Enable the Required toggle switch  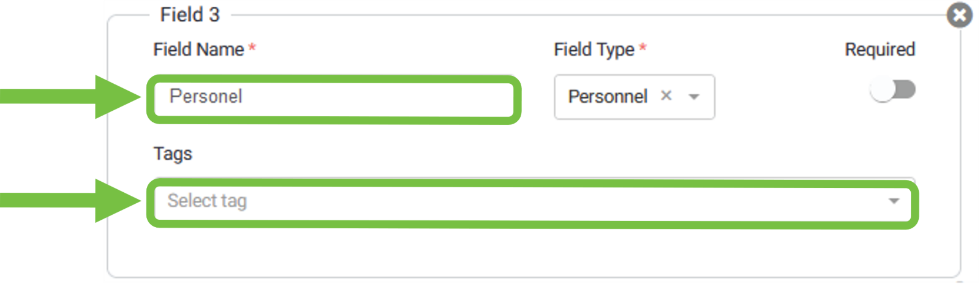tap(892, 91)
